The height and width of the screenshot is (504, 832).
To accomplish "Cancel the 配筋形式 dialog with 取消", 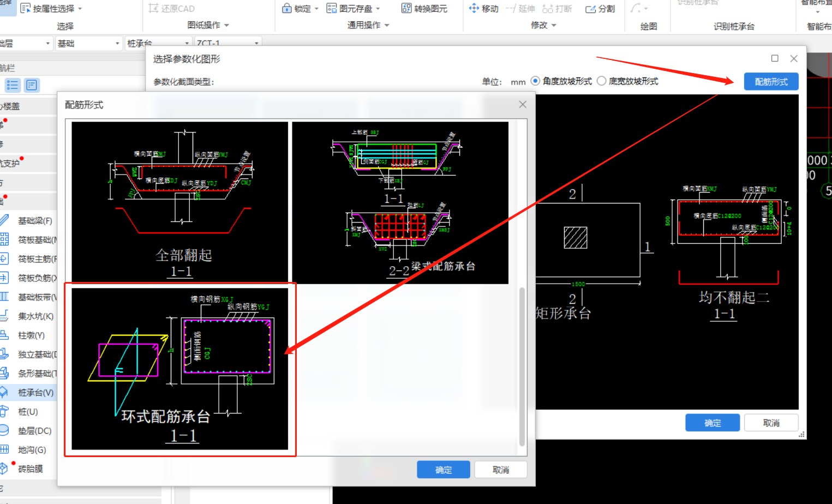I will click(x=500, y=470).
